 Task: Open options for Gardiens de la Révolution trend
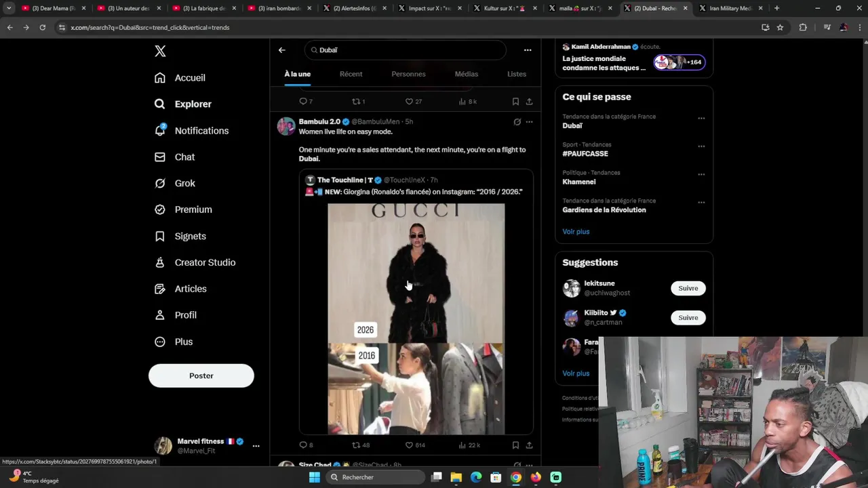701,202
